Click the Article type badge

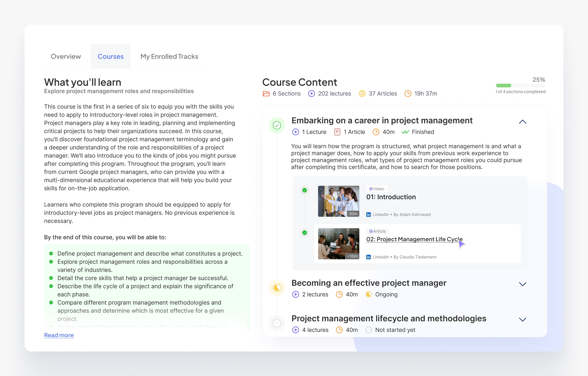point(378,231)
